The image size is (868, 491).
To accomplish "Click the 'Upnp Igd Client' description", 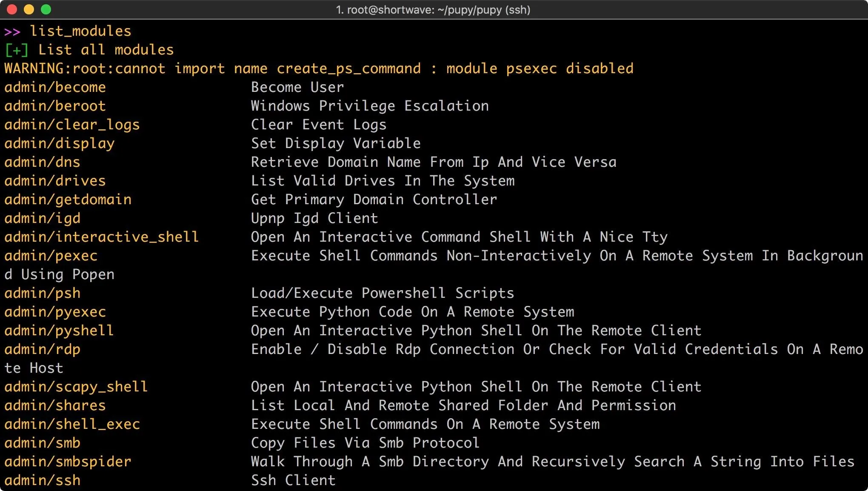I will tap(314, 218).
